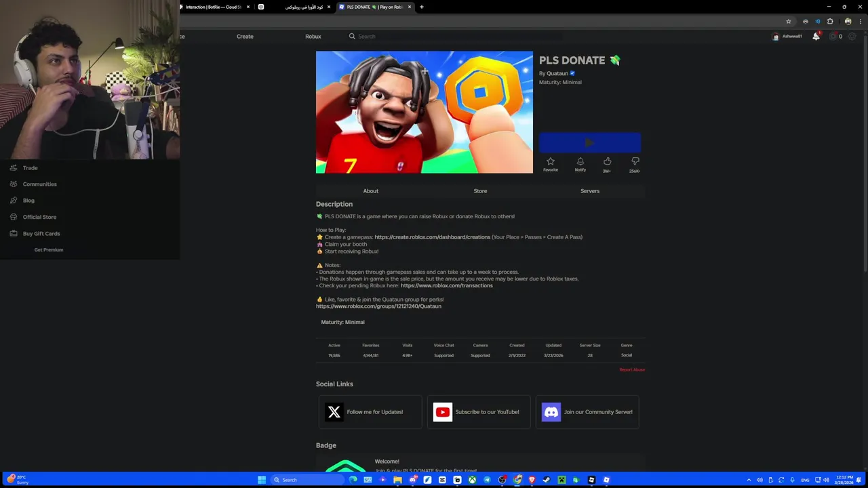Open the create.roblox.com dashboard creations link
868x488 pixels.
point(432,237)
